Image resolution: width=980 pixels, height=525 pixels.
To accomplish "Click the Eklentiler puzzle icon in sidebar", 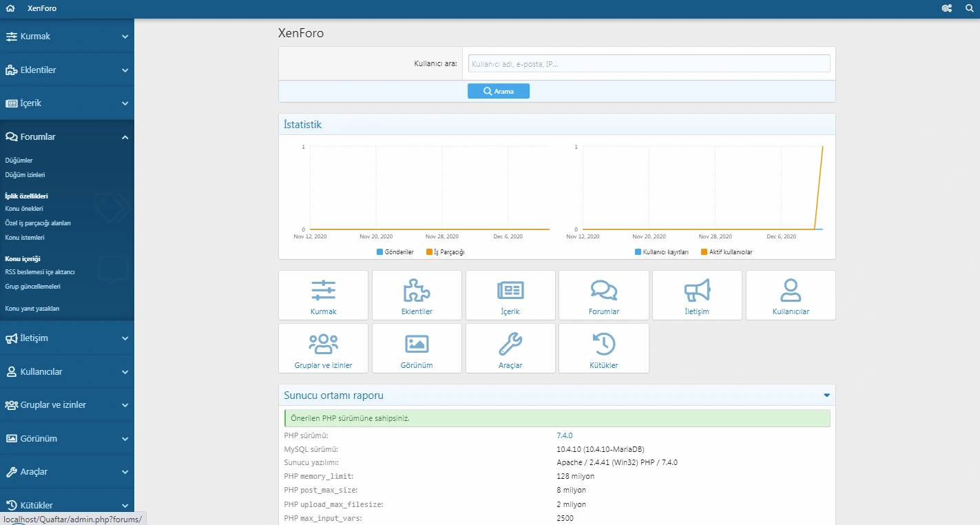I will click(12, 70).
